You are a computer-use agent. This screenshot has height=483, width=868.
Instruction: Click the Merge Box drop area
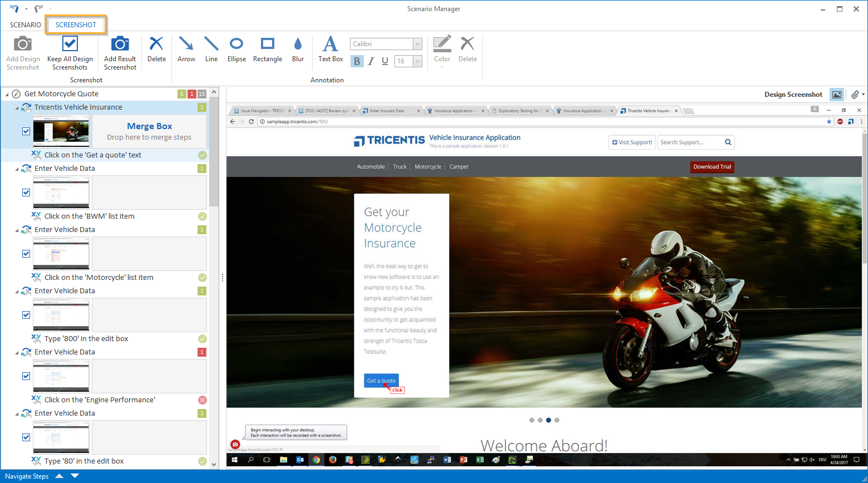149,131
